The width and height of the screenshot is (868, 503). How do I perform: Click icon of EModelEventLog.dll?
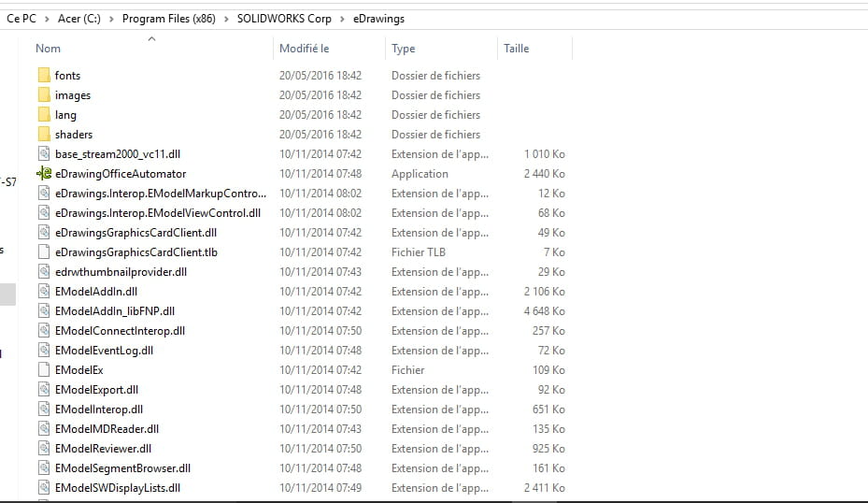pos(44,350)
